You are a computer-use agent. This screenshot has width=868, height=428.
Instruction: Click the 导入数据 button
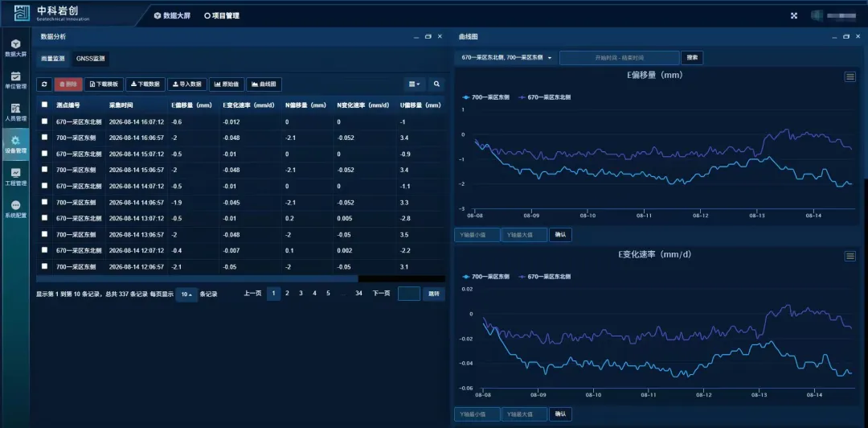click(x=187, y=84)
